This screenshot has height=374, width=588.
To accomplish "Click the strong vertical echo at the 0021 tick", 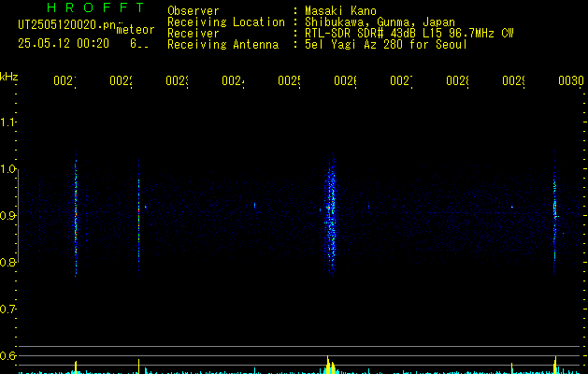I will pyautogui.click(x=76, y=214).
